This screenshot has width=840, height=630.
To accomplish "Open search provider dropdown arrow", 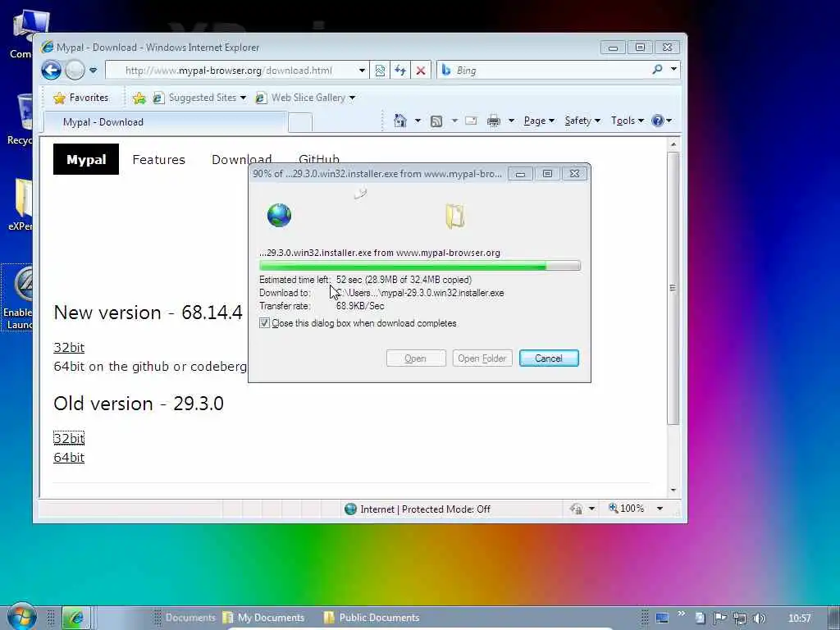I will pos(674,69).
